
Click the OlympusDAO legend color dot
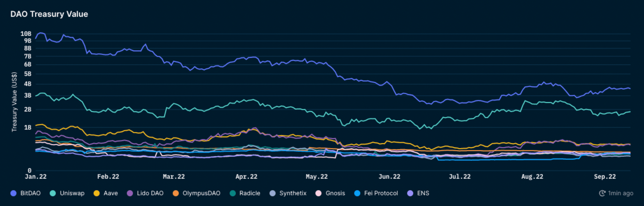pos(175,193)
